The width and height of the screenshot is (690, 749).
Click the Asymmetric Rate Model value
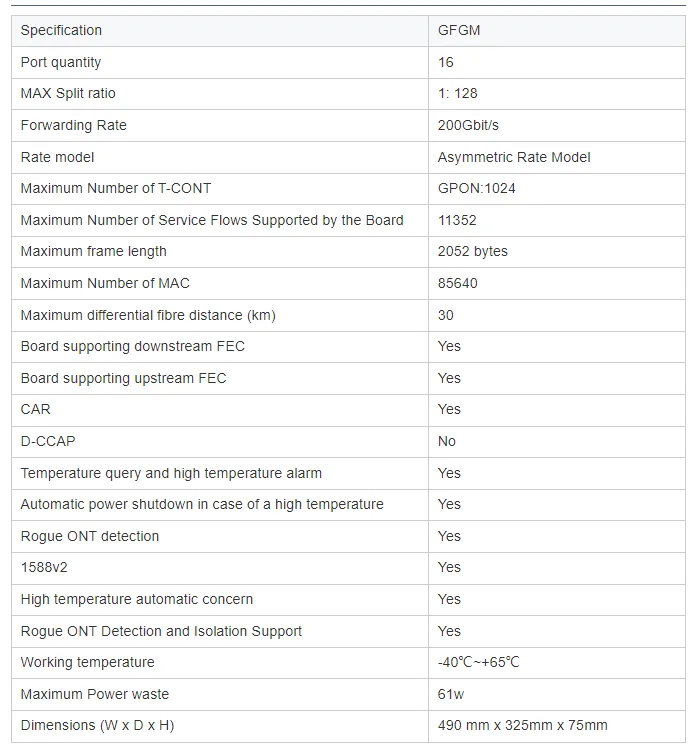pyautogui.click(x=514, y=157)
